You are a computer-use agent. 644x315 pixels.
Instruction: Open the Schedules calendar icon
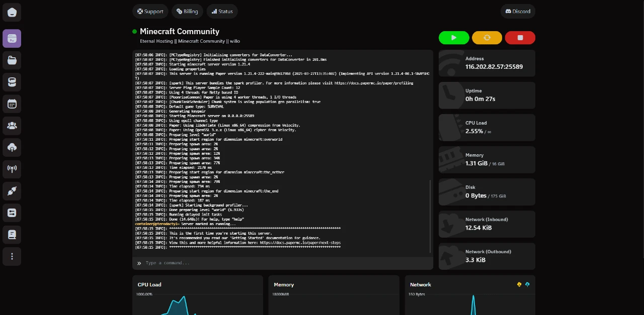[12, 104]
